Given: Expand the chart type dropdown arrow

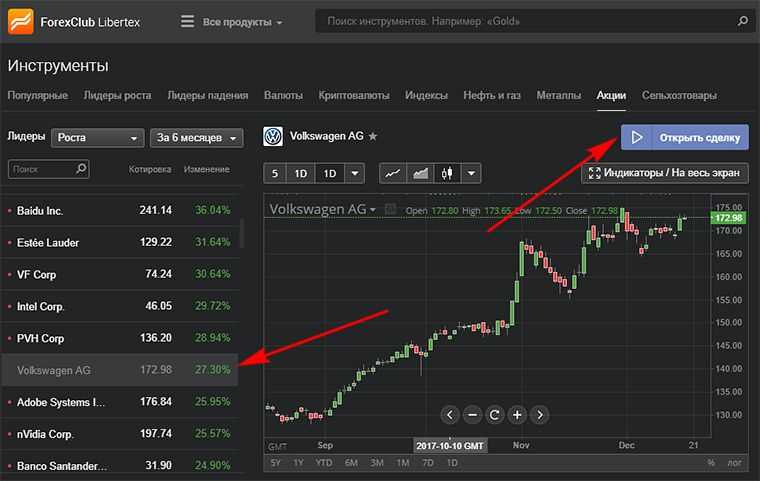Looking at the screenshot, I should [x=471, y=173].
